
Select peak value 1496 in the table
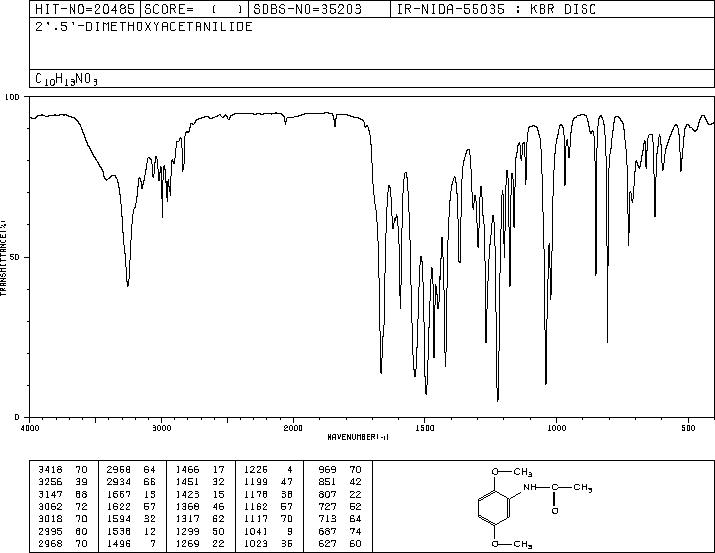pyautogui.click(x=119, y=544)
